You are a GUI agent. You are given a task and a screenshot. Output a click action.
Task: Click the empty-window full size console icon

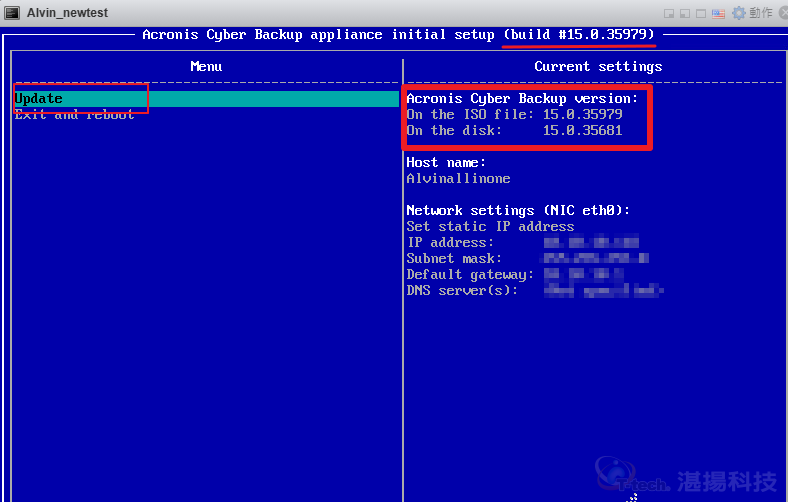701,14
